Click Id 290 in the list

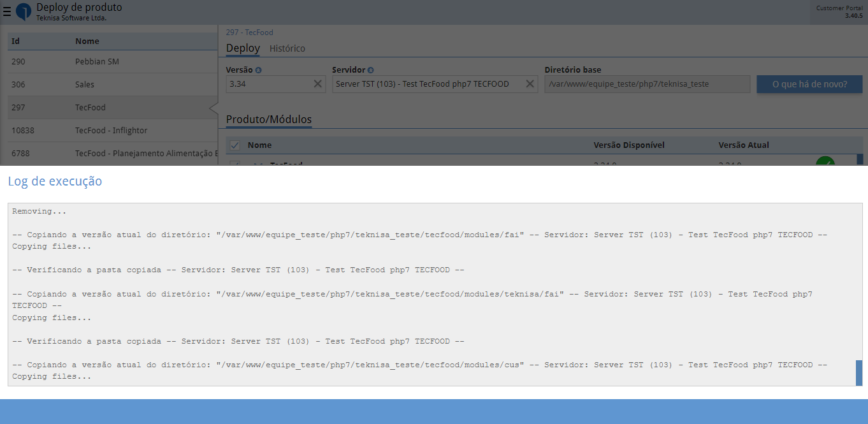pos(18,62)
